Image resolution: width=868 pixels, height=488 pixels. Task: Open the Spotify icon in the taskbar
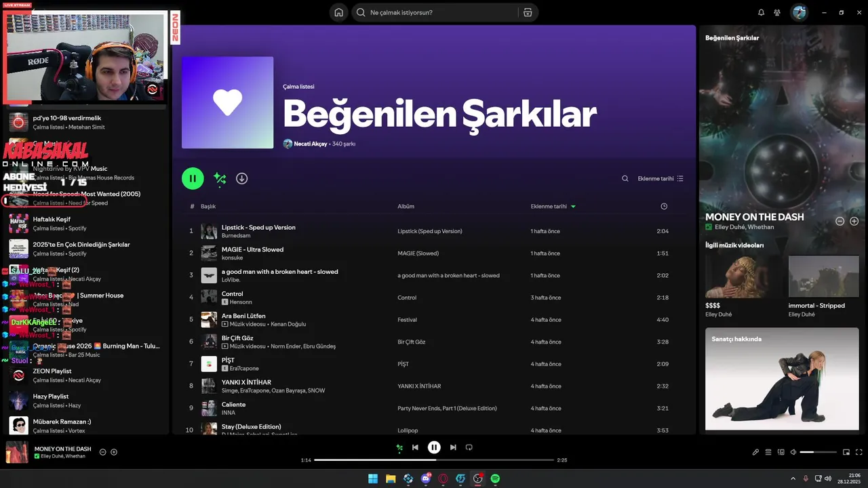point(496,479)
